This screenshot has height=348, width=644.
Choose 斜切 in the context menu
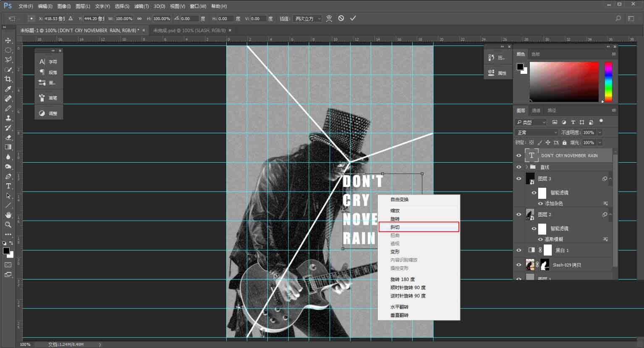[x=419, y=227]
